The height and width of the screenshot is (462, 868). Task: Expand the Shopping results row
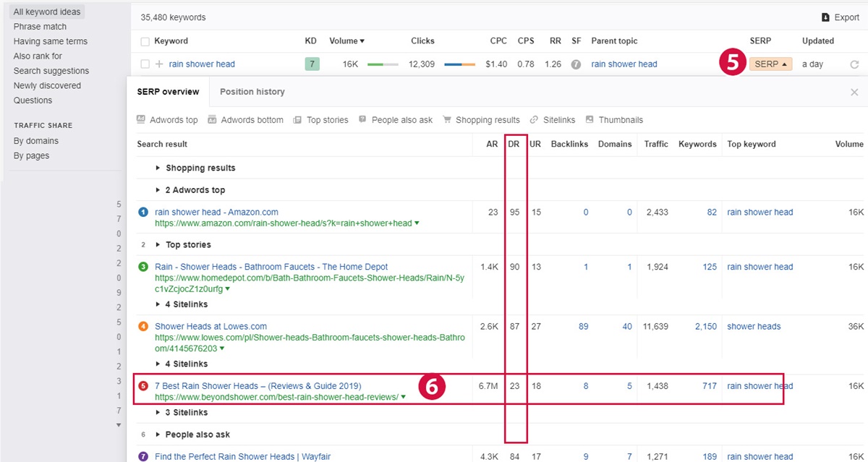pyautogui.click(x=158, y=168)
